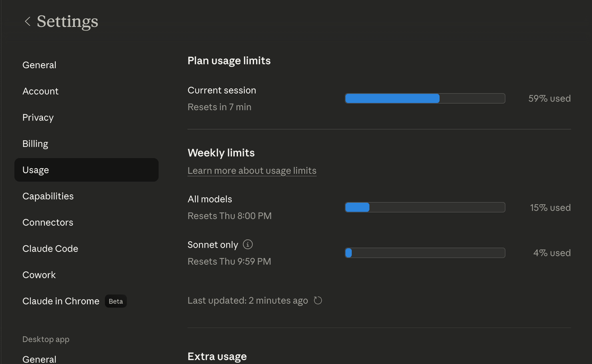The width and height of the screenshot is (592, 364).
Task: Click the Current session progress bar
Action: tap(425, 98)
